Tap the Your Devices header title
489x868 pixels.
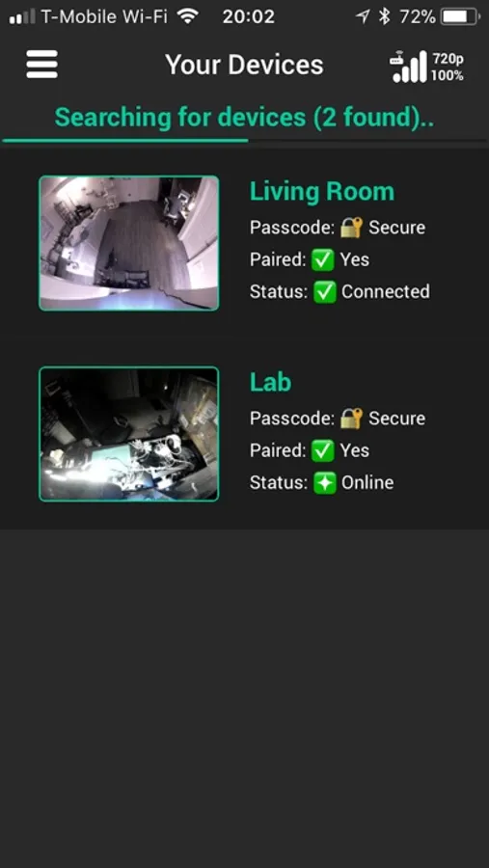[x=244, y=65]
